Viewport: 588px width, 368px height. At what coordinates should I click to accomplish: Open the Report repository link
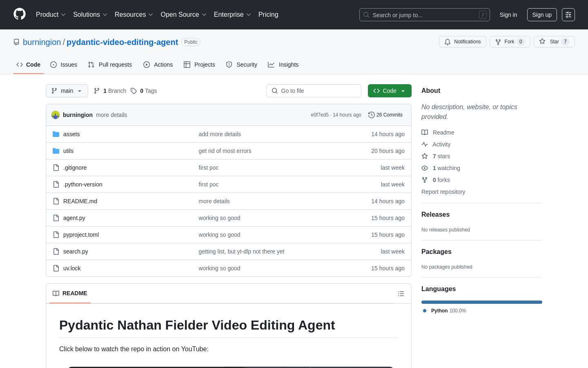[443, 192]
